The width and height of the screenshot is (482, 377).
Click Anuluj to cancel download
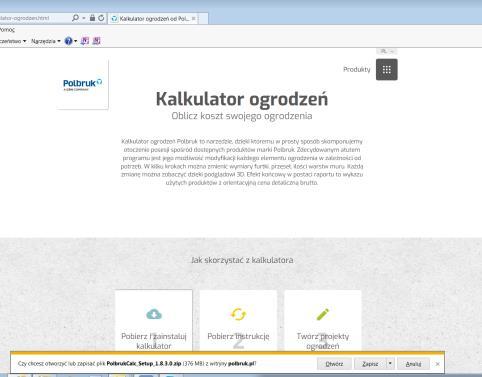tap(413, 364)
